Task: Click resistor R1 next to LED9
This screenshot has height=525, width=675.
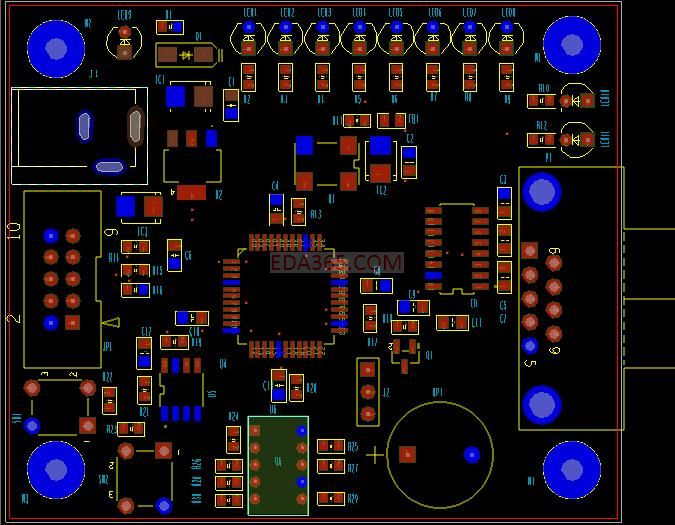Action: 170,28
